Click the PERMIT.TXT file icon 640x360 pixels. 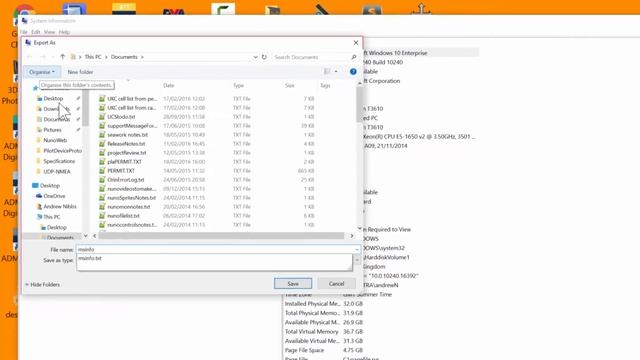pos(102,171)
